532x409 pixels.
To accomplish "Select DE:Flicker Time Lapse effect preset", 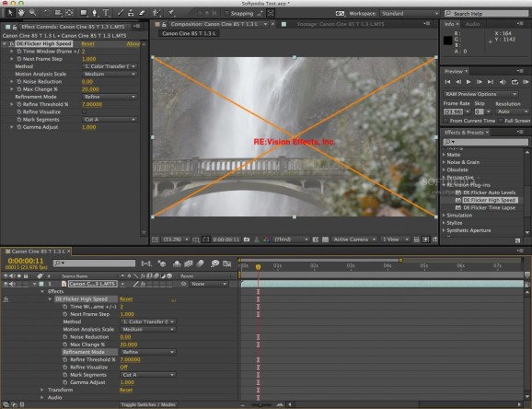I will (x=489, y=208).
